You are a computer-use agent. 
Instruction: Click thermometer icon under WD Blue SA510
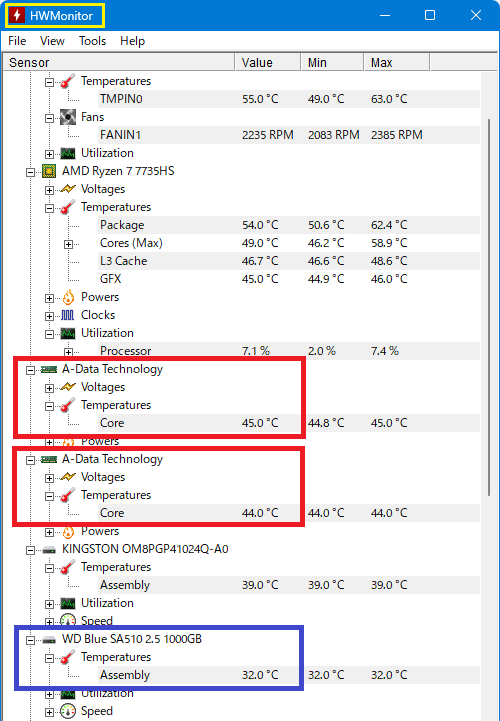(68, 658)
